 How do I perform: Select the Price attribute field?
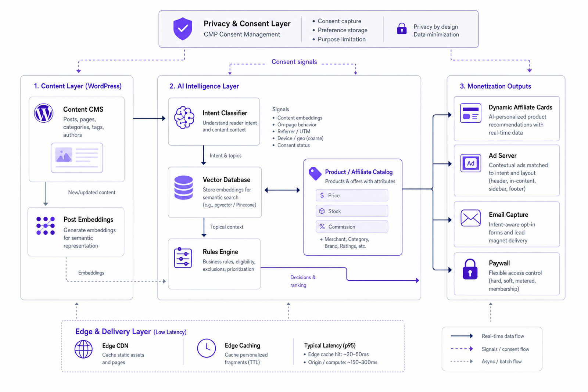[352, 195]
